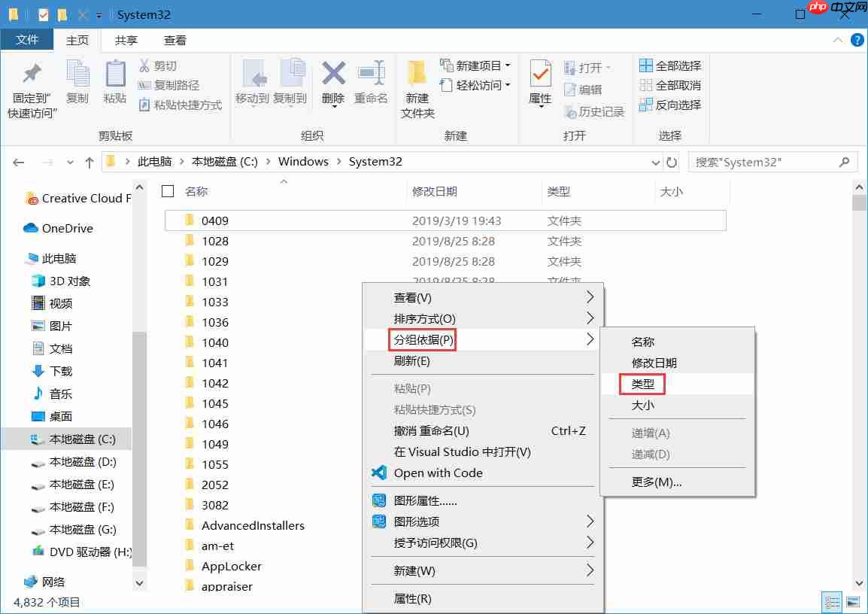This screenshot has height=614, width=868.
Task: Choose 递增(A) ascending sort order
Action: (652, 433)
